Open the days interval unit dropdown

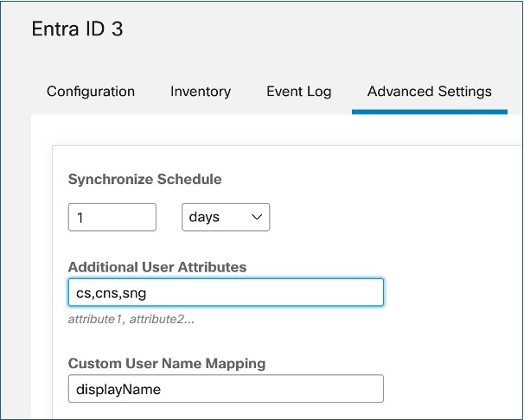[226, 217]
